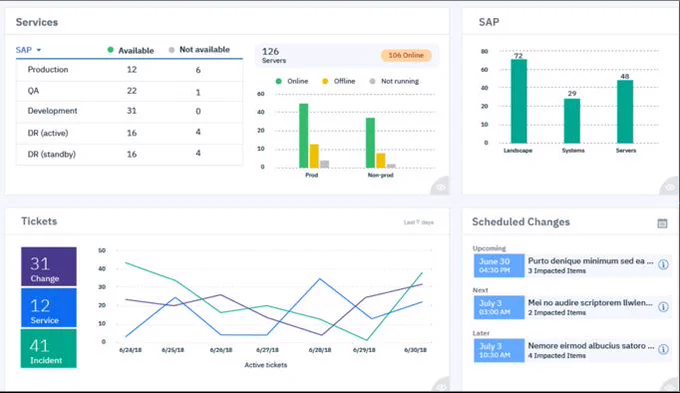Show info for the June 30 change
The height and width of the screenshot is (393, 680).
coord(663,265)
